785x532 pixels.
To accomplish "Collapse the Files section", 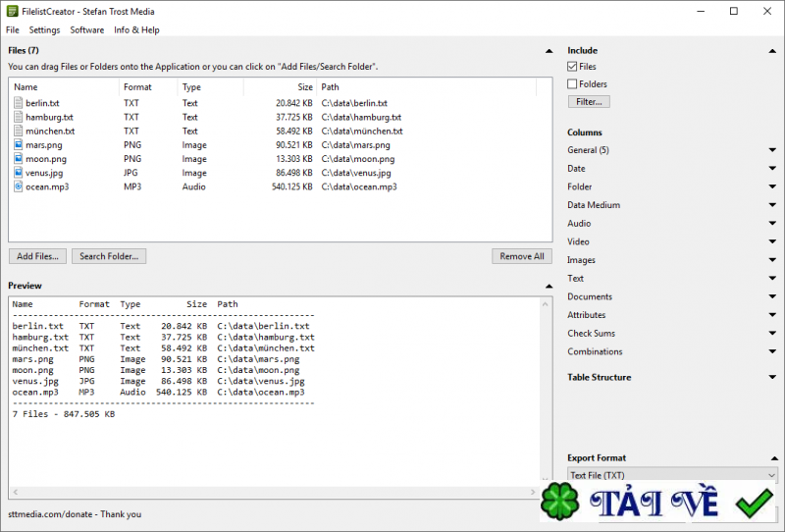I will pos(549,51).
